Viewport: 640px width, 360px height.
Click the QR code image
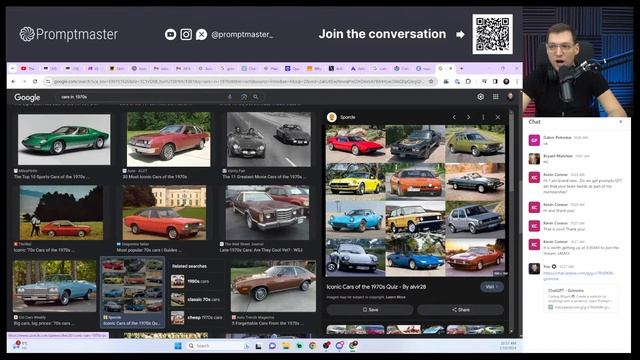pyautogui.click(x=493, y=34)
